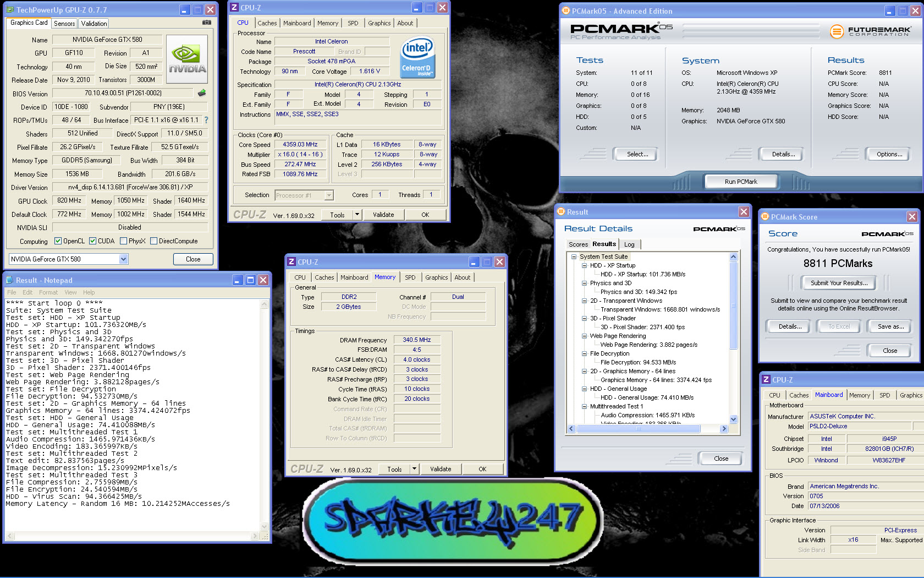
Task: Open the NVIDIA GeForce GTX 580 GPU dropdown
Action: pyautogui.click(x=123, y=259)
